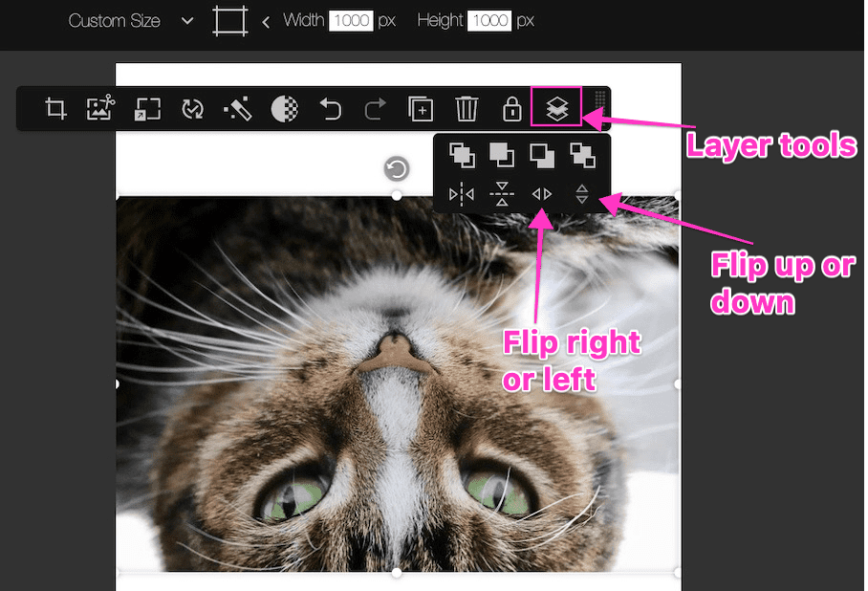Click the opacity transparency icon

(x=284, y=109)
